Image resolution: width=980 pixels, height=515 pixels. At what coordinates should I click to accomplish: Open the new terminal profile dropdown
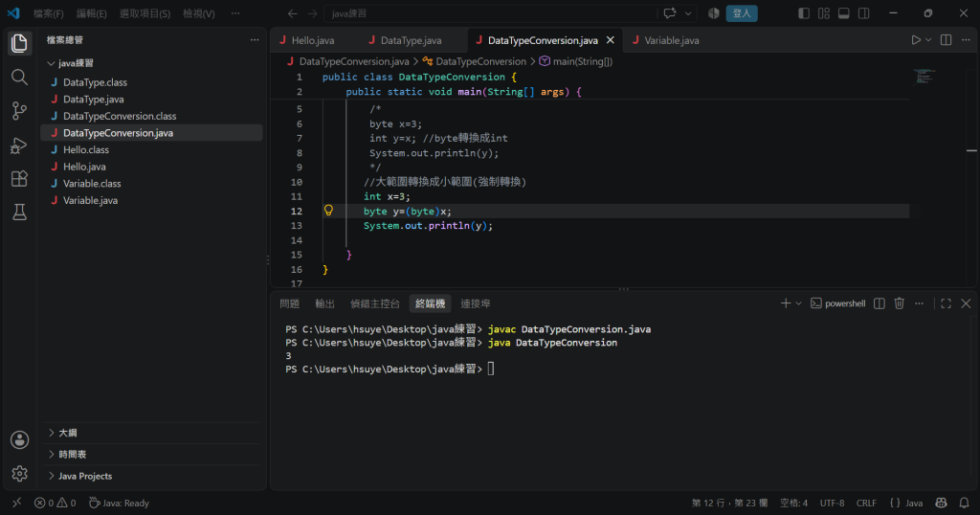tap(798, 303)
